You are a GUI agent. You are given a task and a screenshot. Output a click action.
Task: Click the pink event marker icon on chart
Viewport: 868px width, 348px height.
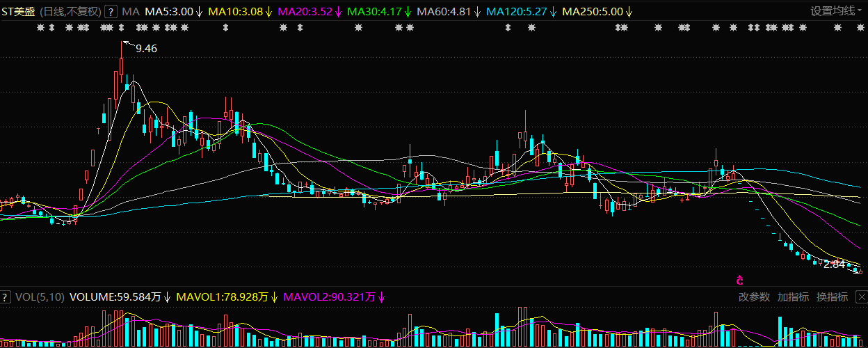pos(740,280)
